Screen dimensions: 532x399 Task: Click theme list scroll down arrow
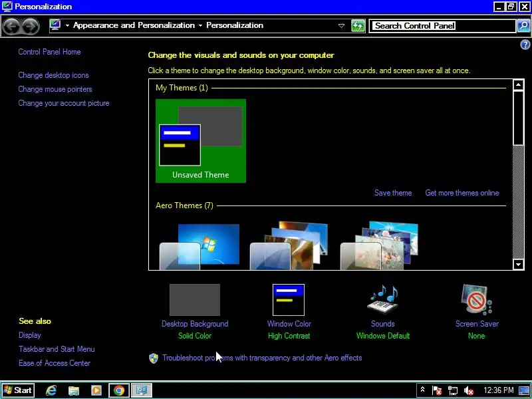[x=519, y=264]
